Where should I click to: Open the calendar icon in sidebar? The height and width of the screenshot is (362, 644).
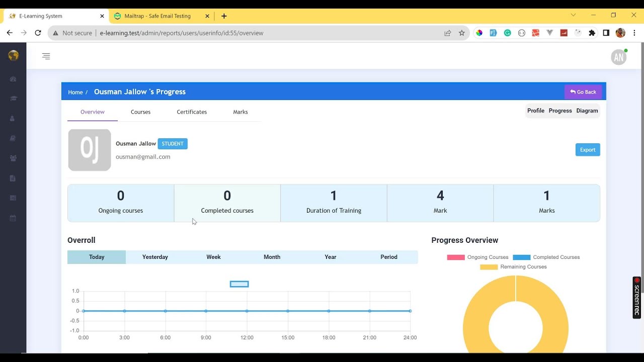click(x=13, y=218)
